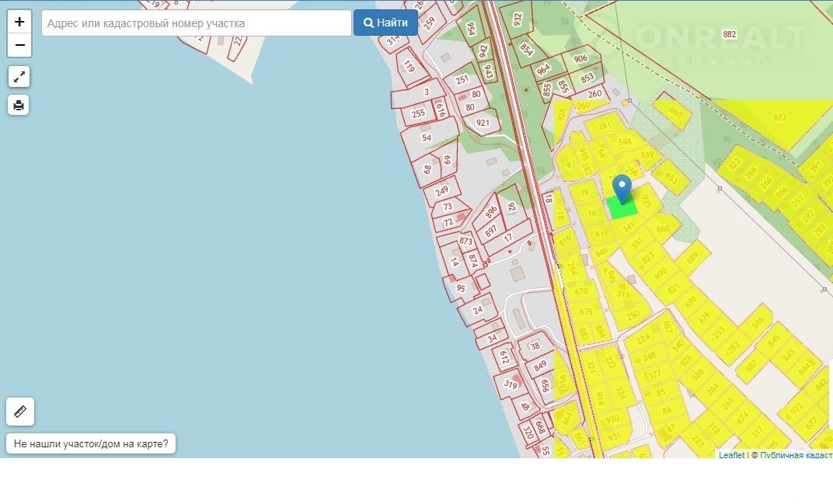This screenshot has height=504, width=833.
Task: Click the blue location pin marker
Action: 622,188
